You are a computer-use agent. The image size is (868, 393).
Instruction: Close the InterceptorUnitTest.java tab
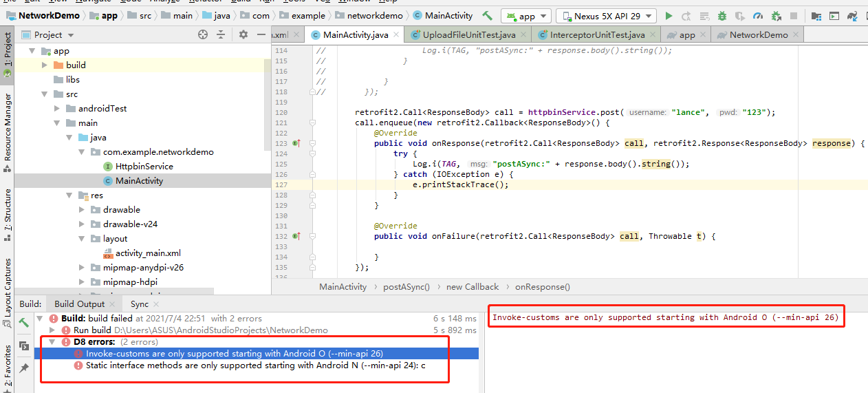652,35
